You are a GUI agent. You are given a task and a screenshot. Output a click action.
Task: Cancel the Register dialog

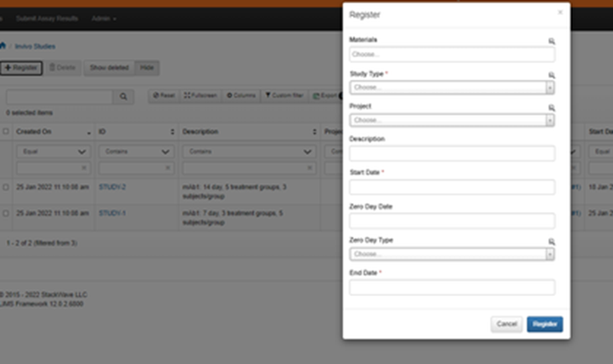pos(507,324)
